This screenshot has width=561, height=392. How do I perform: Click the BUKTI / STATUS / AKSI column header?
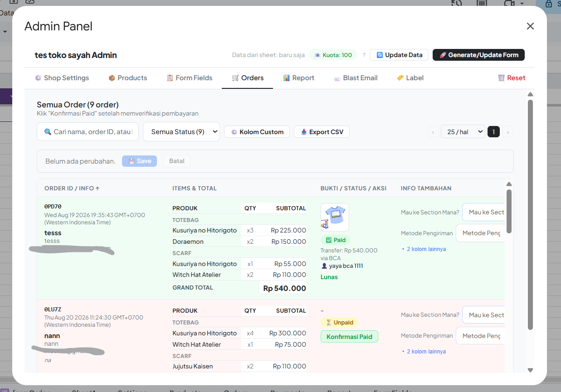pyautogui.click(x=353, y=188)
